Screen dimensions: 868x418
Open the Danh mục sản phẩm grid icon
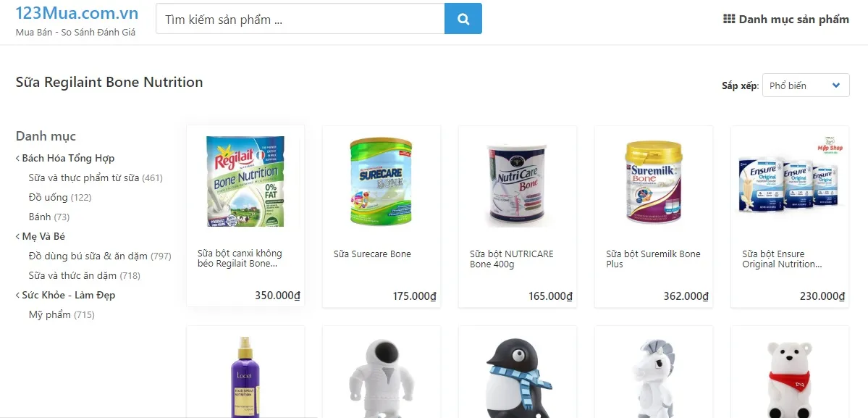coord(729,19)
